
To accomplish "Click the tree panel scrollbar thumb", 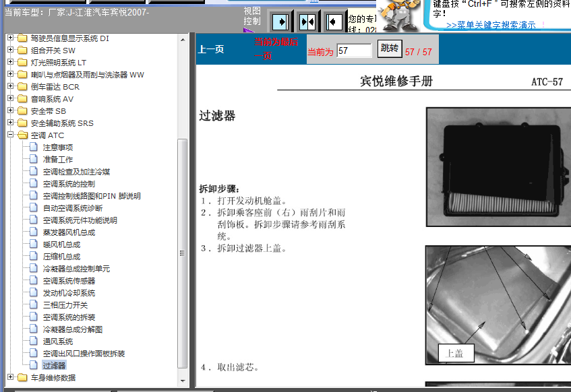I will [x=183, y=253].
